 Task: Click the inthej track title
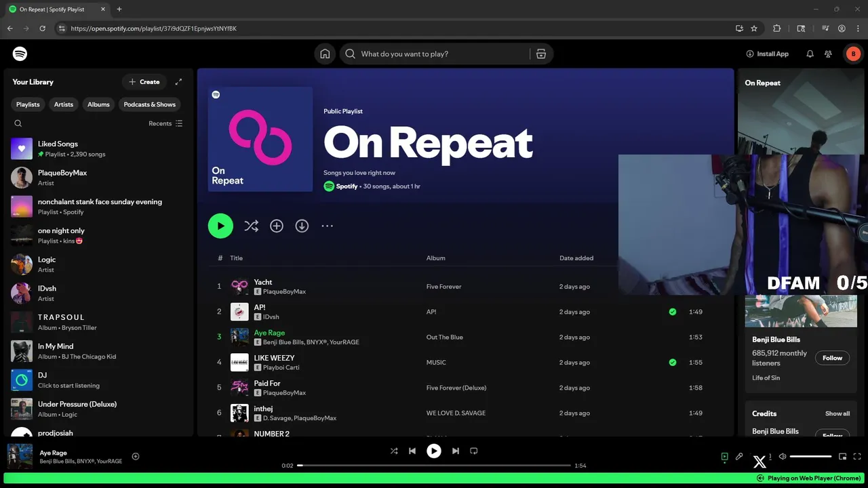click(x=264, y=409)
